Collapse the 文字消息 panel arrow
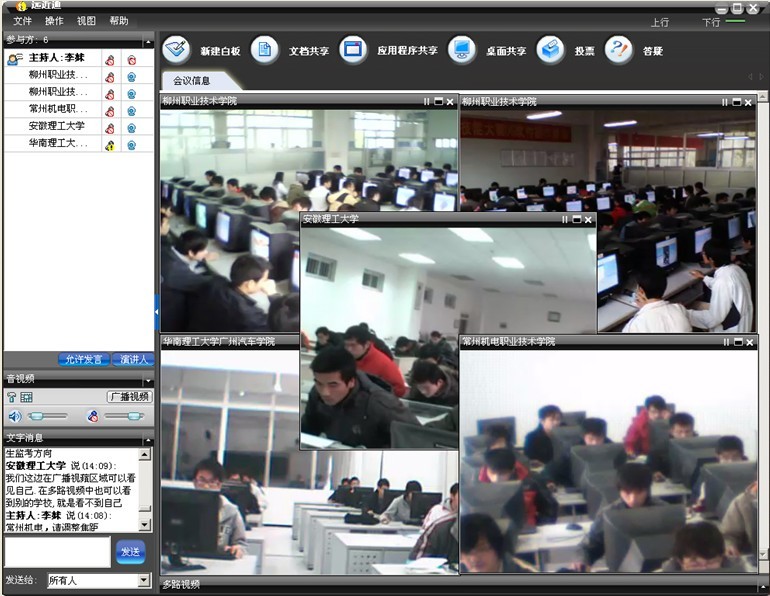The height and width of the screenshot is (596, 770). point(148,437)
